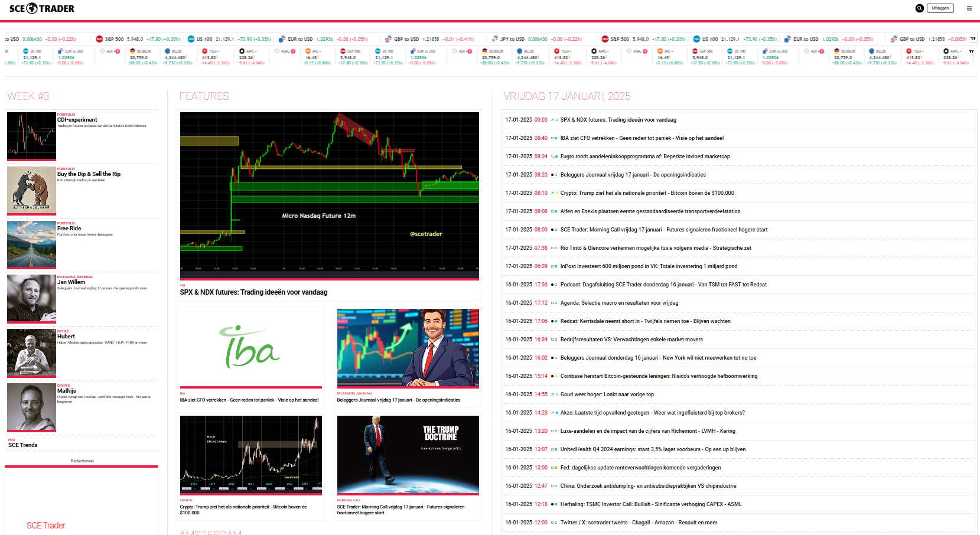Open 'Buy the Dip & Sell the Rip' title
Viewport: 980px width, 535px height.
tap(89, 174)
